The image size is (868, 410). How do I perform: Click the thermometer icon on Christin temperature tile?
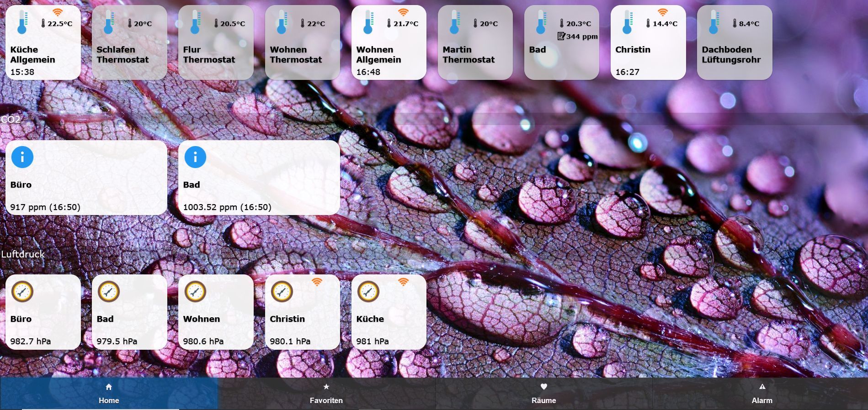pos(627,22)
